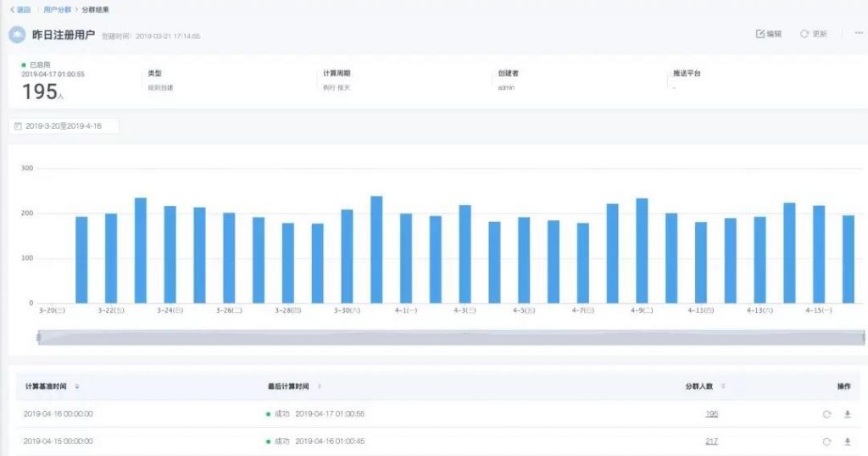Click the 计算周期 field value
The height and width of the screenshot is (456, 868).
coord(337,87)
